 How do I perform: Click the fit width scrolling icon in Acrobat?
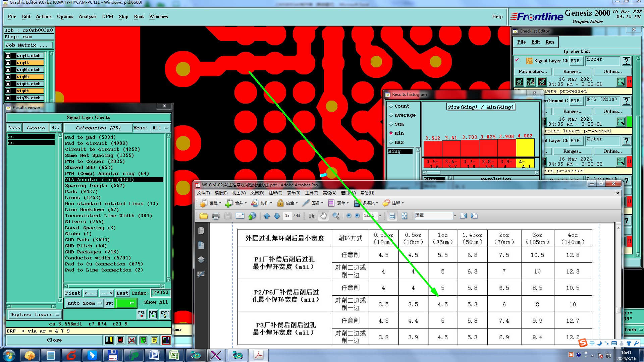tap(392, 216)
